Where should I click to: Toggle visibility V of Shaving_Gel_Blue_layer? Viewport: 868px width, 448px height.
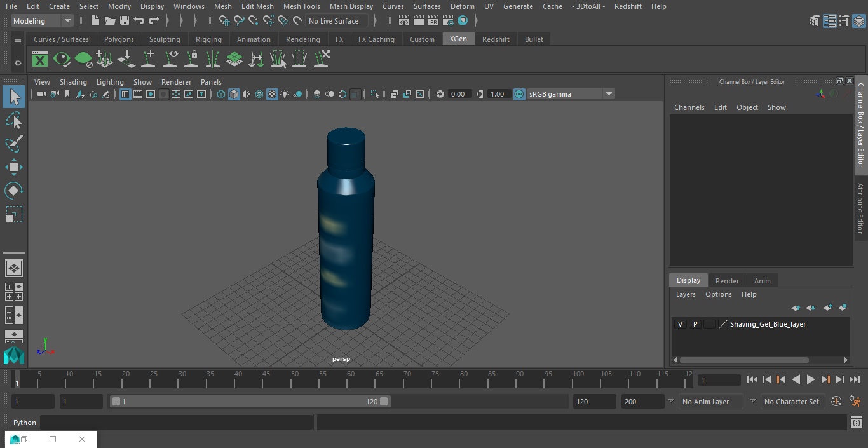coord(680,324)
